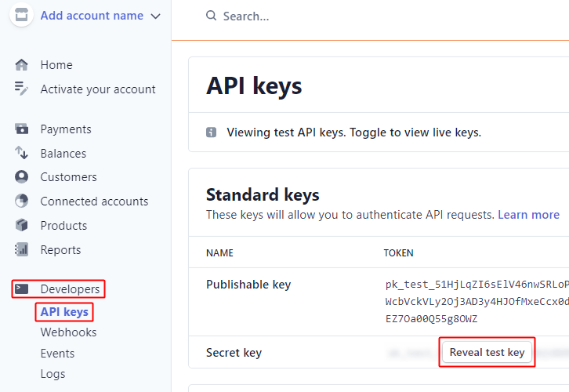Open Connected accounts
Viewport: 569px width, 392px height.
pos(94,201)
